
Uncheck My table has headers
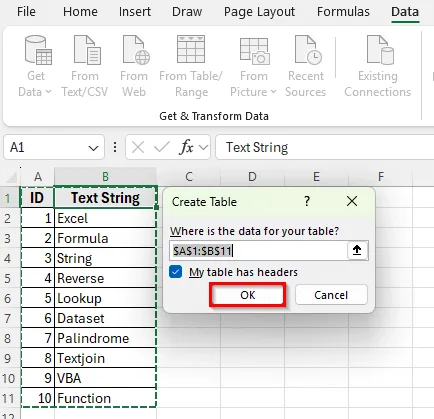(x=176, y=272)
